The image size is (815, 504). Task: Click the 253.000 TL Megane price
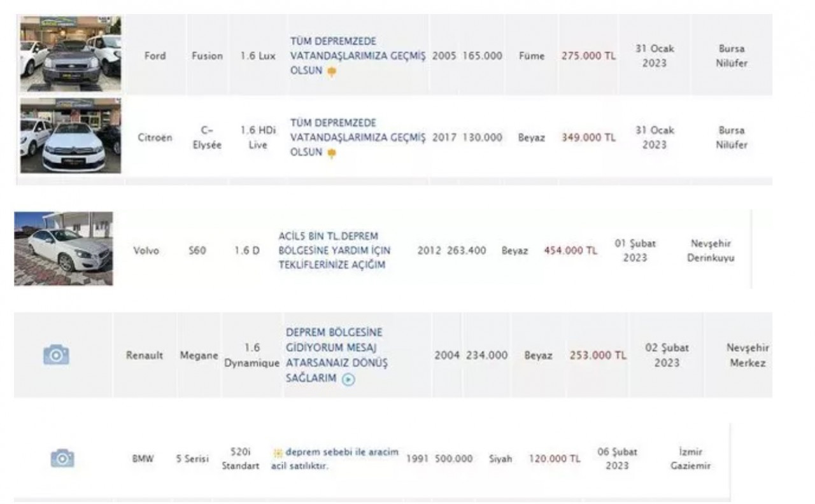tap(598, 355)
